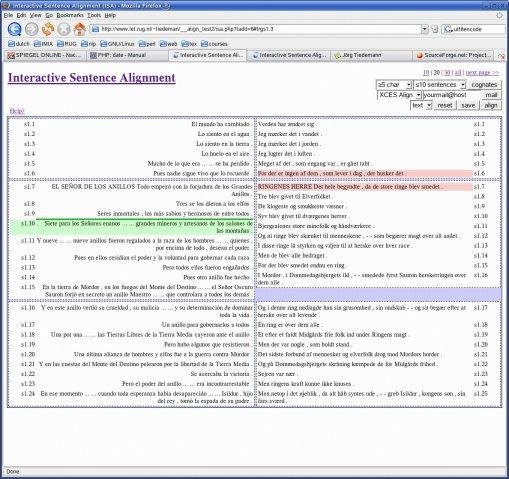Click the empty blue highlighted alignment row
509x479 pixels.
pos(378,294)
